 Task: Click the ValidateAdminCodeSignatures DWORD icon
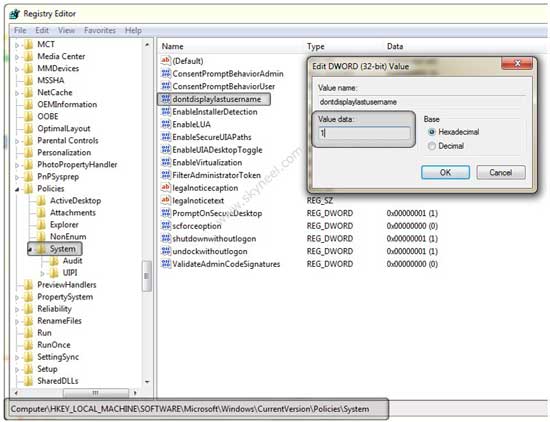click(166, 263)
